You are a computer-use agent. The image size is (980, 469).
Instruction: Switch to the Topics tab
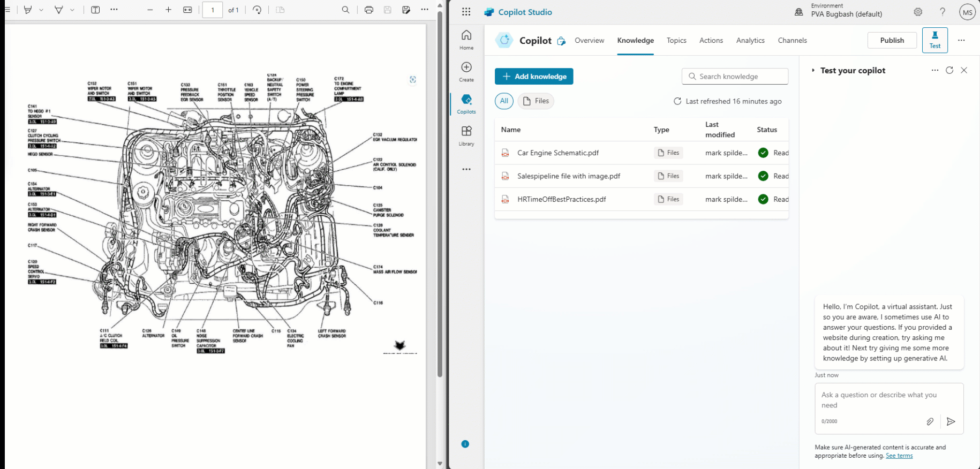[676, 40]
